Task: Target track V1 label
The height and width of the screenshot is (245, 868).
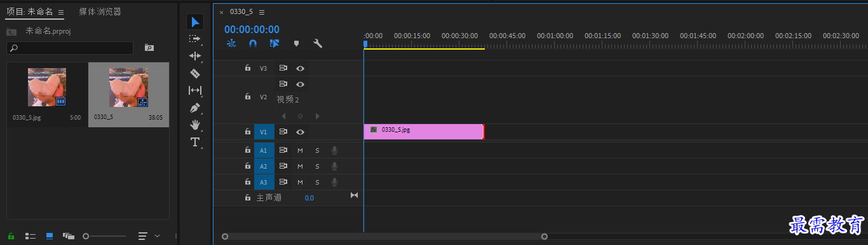Action: (x=264, y=132)
